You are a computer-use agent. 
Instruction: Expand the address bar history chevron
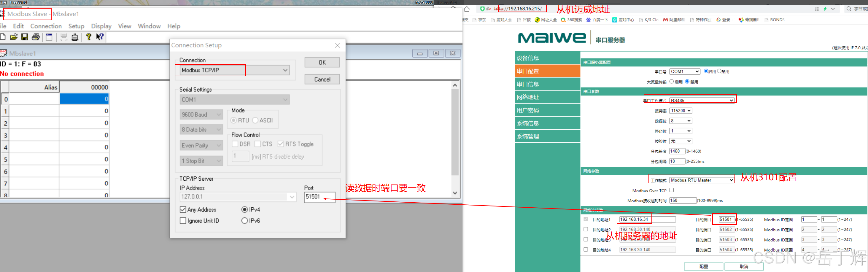833,9
